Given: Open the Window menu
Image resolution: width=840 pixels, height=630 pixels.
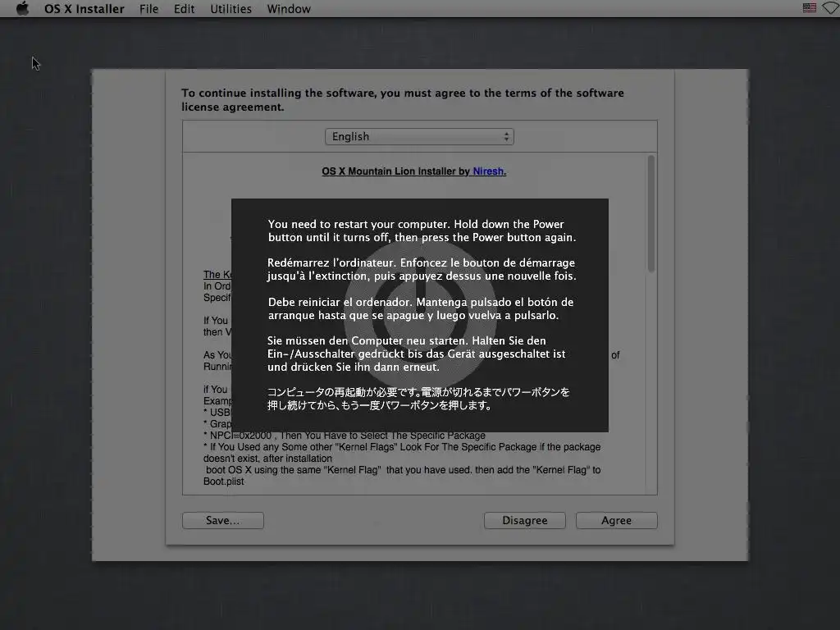Looking at the screenshot, I should click(289, 9).
